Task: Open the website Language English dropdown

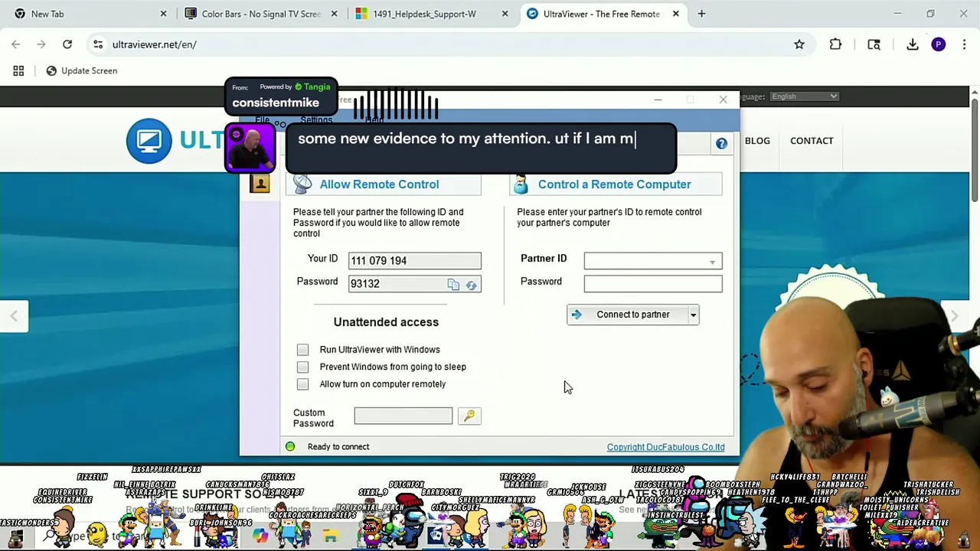Action: tap(804, 96)
